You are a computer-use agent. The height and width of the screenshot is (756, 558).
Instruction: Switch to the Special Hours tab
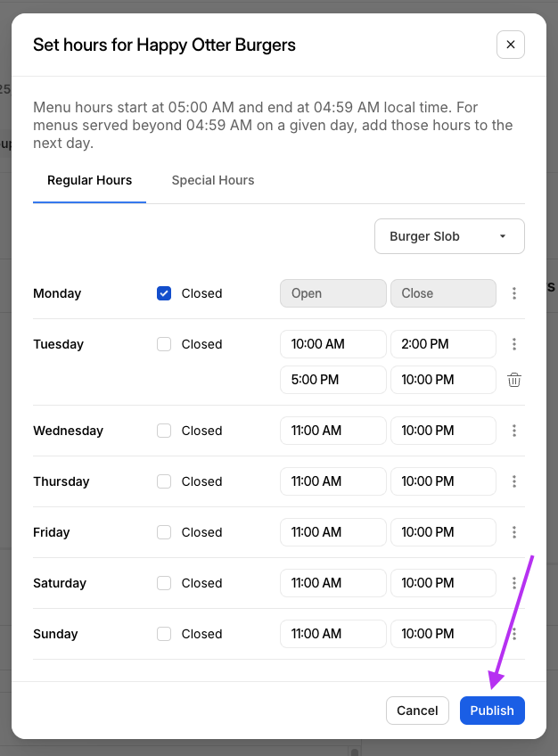click(x=213, y=180)
